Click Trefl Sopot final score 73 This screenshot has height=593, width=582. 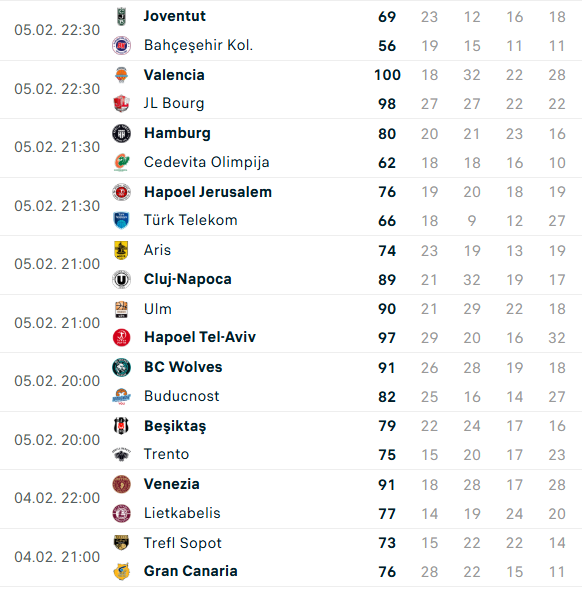point(387,543)
